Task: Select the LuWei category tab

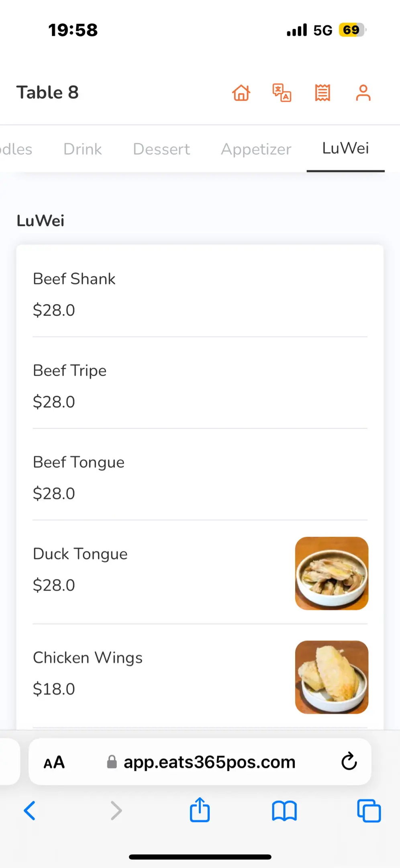Action: (x=345, y=148)
